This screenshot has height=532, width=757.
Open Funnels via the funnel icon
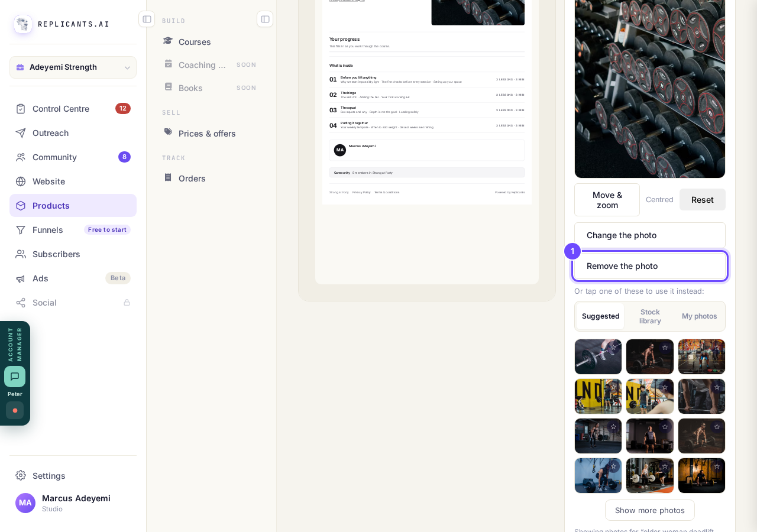click(21, 230)
